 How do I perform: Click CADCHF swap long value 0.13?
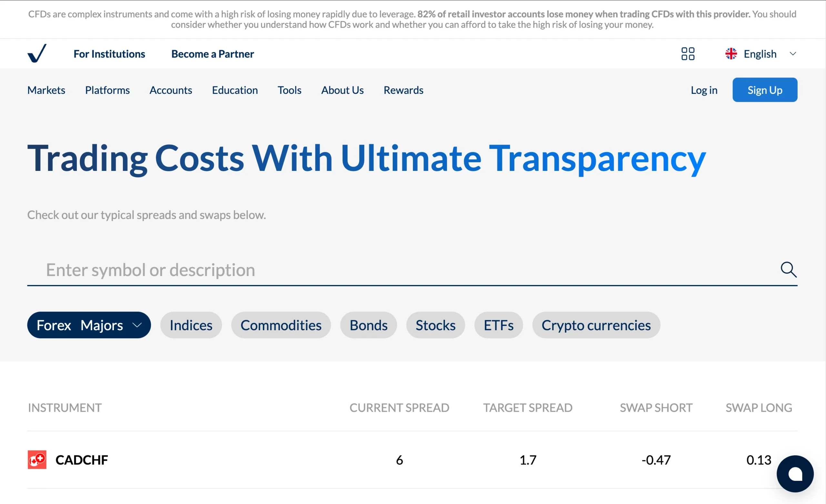click(759, 460)
